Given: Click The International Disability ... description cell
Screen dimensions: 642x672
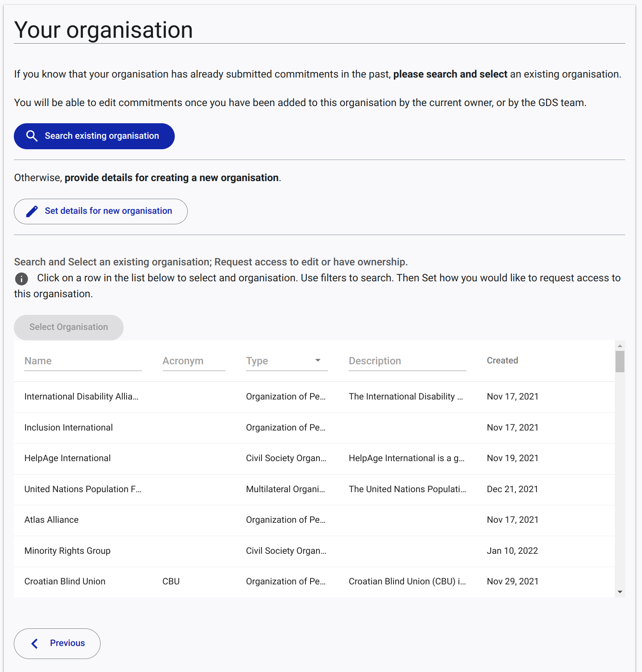Looking at the screenshot, I should click(x=406, y=397).
